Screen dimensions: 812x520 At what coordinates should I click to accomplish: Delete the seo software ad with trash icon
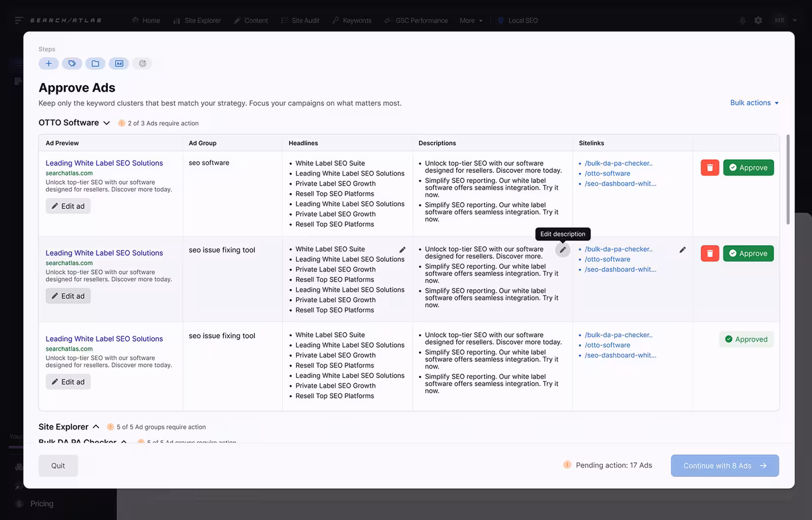[x=709, y=167]
